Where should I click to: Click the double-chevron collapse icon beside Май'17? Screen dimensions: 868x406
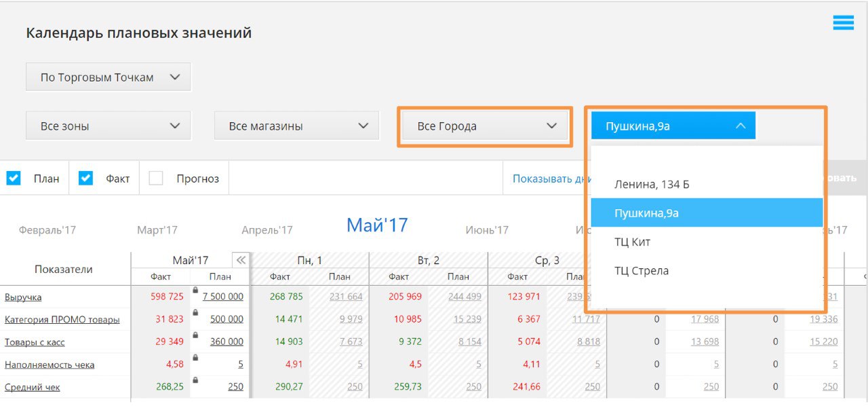coord(241,260)
